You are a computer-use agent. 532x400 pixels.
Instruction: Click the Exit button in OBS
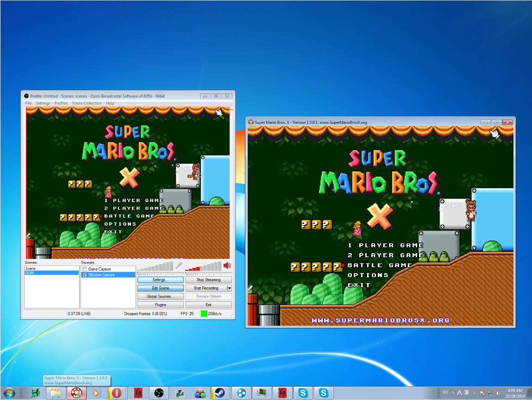pyautogui.click(x=208, y=305)
